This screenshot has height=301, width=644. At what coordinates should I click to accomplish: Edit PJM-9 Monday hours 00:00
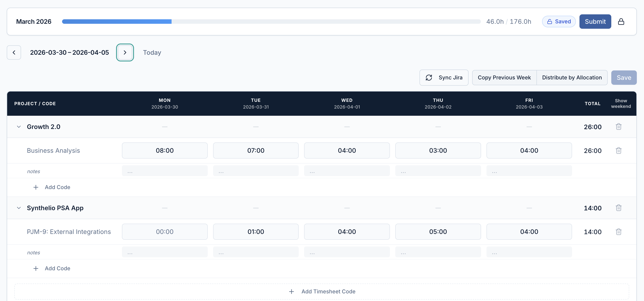[x=164, y=232]
